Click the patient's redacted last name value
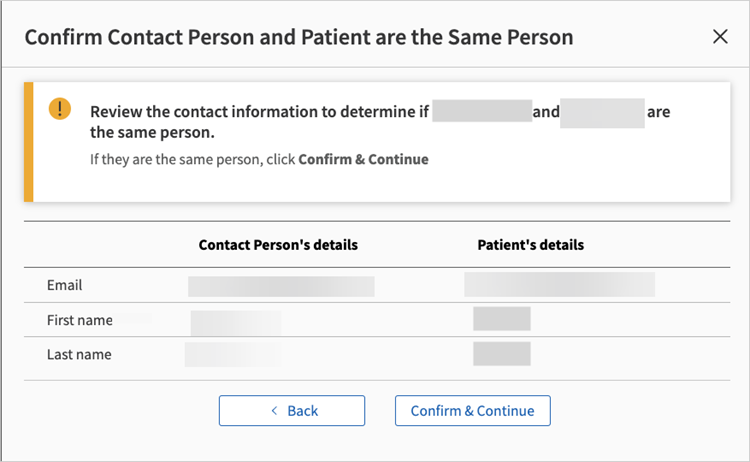This screenshot has height=462, width=750. point(502,354)
